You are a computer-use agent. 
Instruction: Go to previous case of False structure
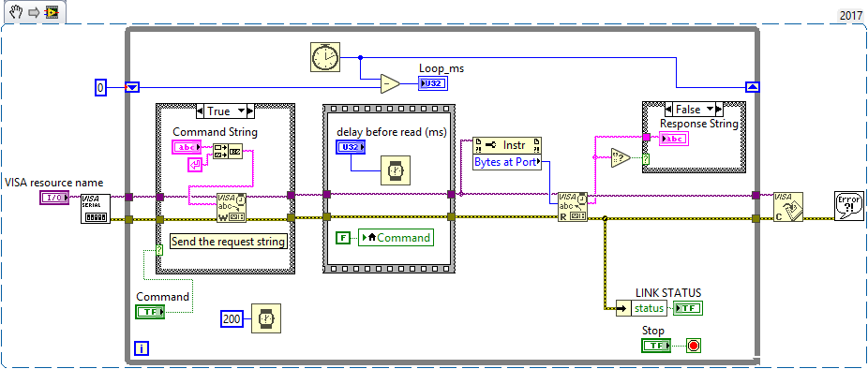click(668, 109)
